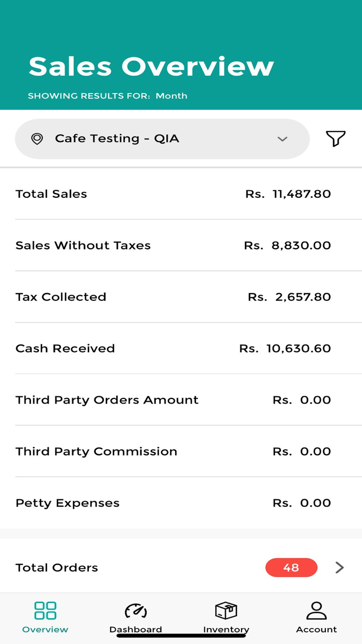Open the Inventory box icon

tap(226, 610)
